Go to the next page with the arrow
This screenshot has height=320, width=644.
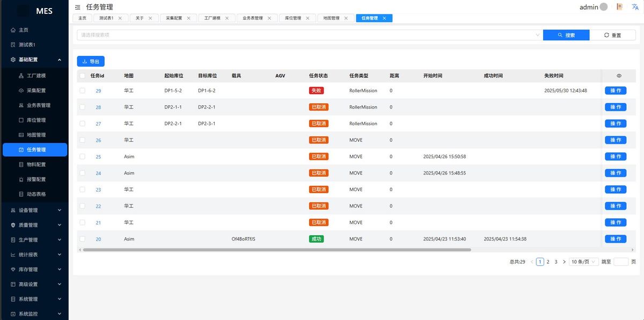564,261
